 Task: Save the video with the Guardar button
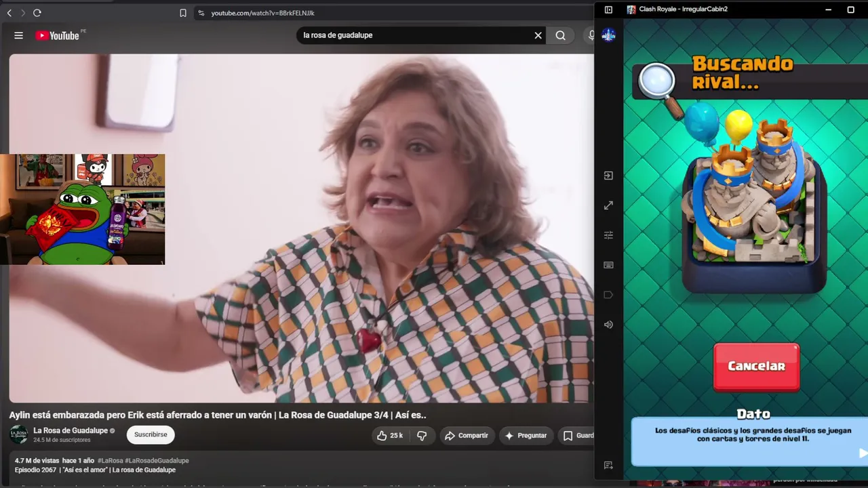tap(578, 436)
